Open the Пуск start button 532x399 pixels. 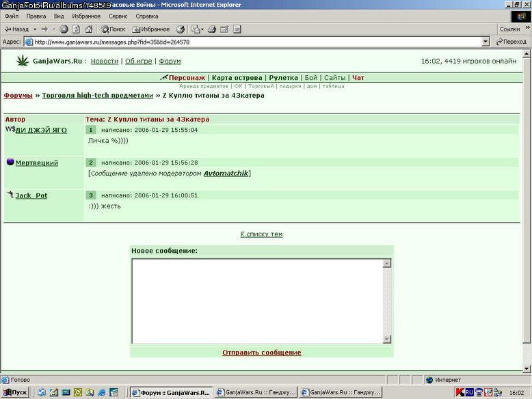click(x=15, y=392)
